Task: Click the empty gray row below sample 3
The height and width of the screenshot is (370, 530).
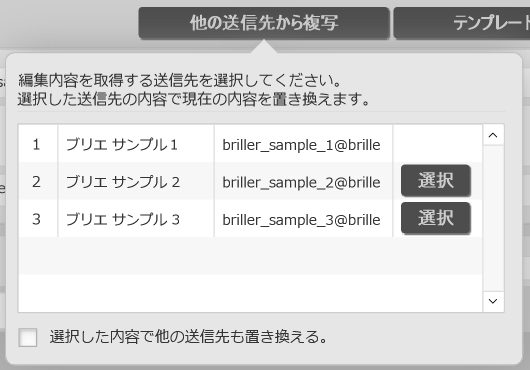Action: (x=250, y=255)
